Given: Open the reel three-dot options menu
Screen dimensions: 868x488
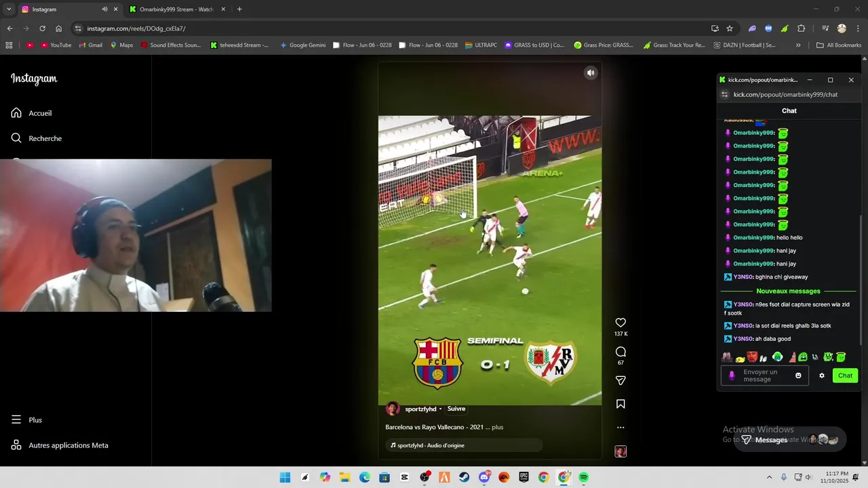Looking at the screenshot, I should click(620, 428).
